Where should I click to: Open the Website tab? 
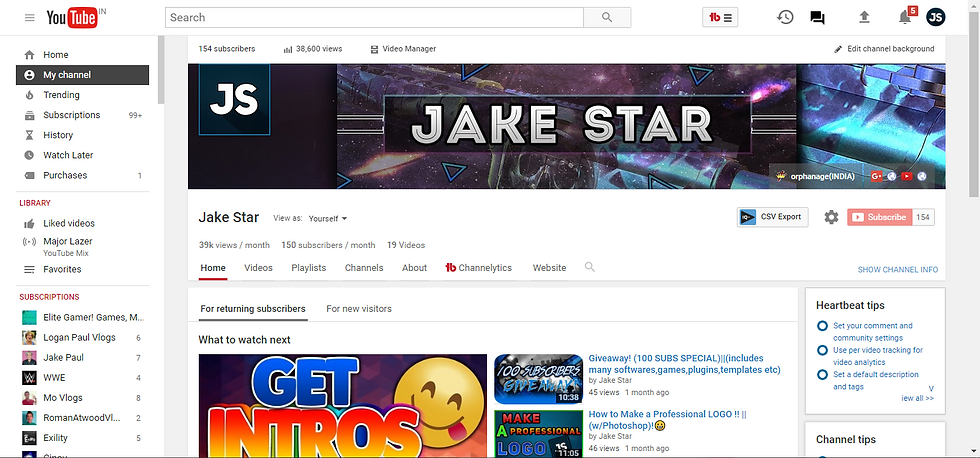coord(549,267)
